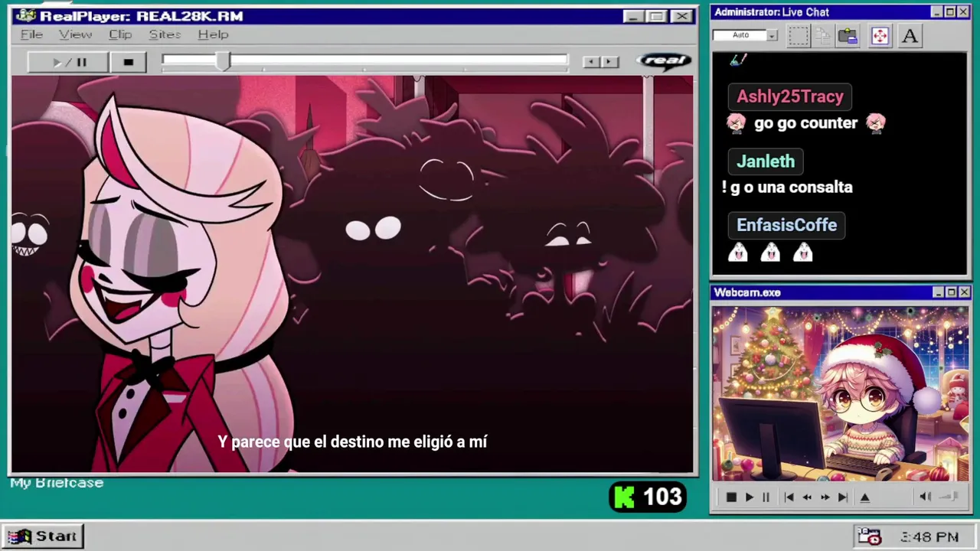Viewport: 980px width, 551px height.
Task: Click the red arrows Full Screen icon
Action: [x=880, y=36]
